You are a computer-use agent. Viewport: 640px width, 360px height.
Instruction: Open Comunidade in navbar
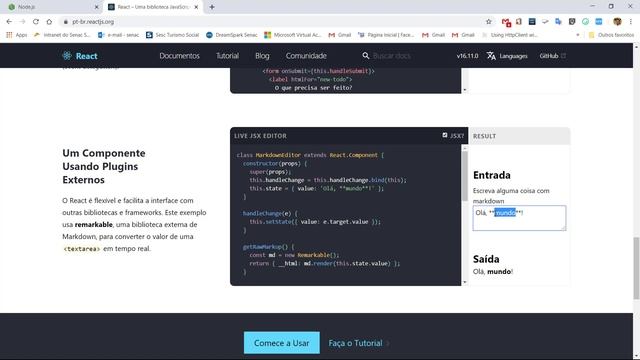306,56
